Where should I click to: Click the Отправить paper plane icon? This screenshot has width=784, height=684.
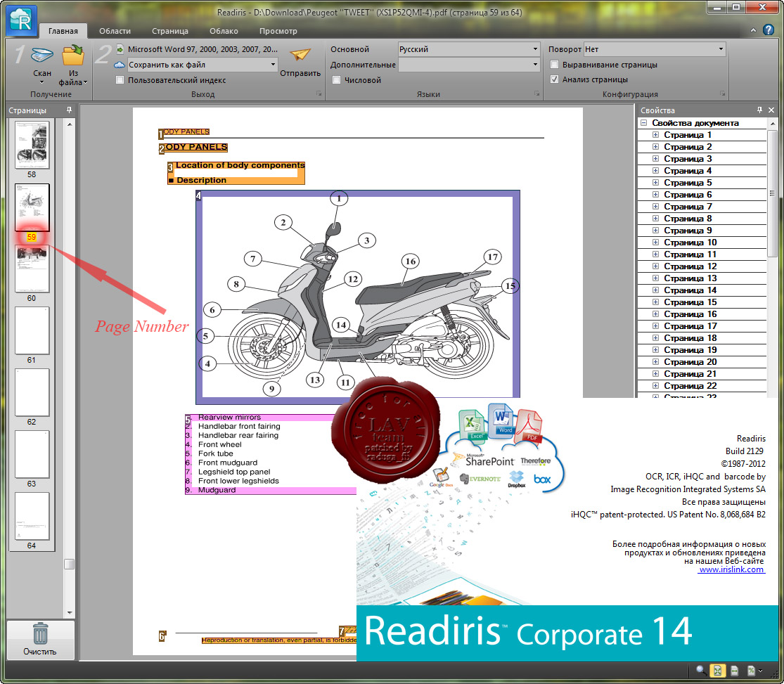pos(300,54)
